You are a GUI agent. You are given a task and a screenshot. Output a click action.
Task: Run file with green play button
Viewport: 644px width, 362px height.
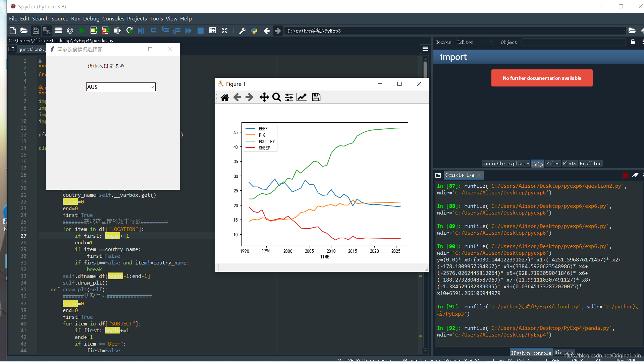(82, 31)
